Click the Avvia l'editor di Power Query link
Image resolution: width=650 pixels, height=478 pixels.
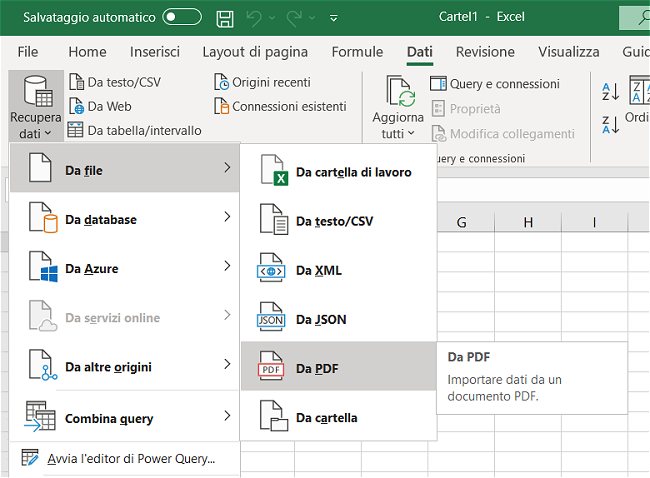[x=131, y=459]
